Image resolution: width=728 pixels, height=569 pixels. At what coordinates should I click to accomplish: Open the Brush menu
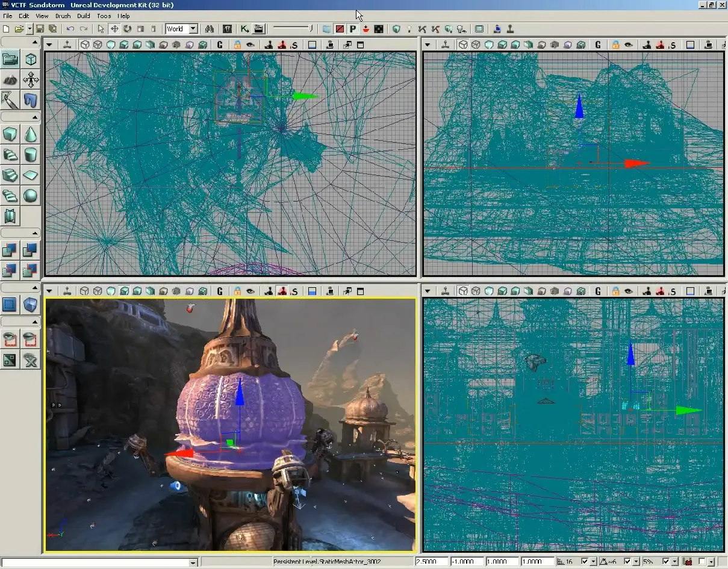(63, 16)
